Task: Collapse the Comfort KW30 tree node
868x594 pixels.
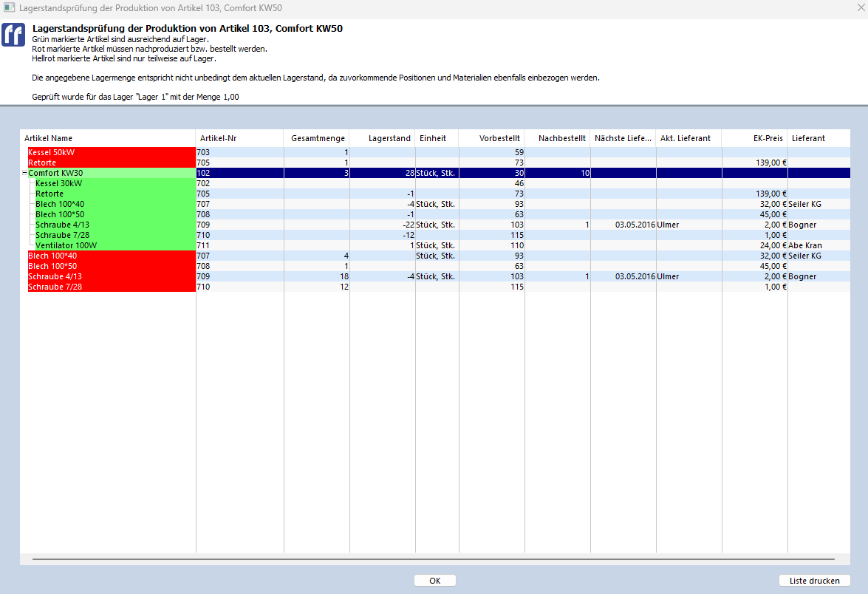Action: click(24, 173)
